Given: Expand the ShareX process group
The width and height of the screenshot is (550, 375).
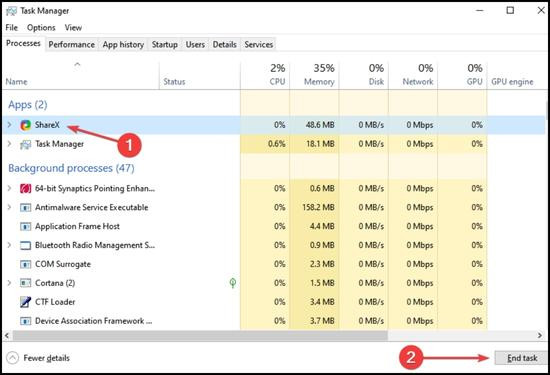Looking at the screenshot, I should tap(9, 125).
